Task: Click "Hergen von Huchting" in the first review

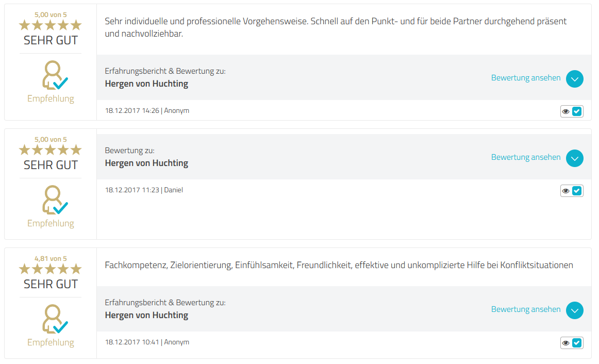Action: pos(146,84)
